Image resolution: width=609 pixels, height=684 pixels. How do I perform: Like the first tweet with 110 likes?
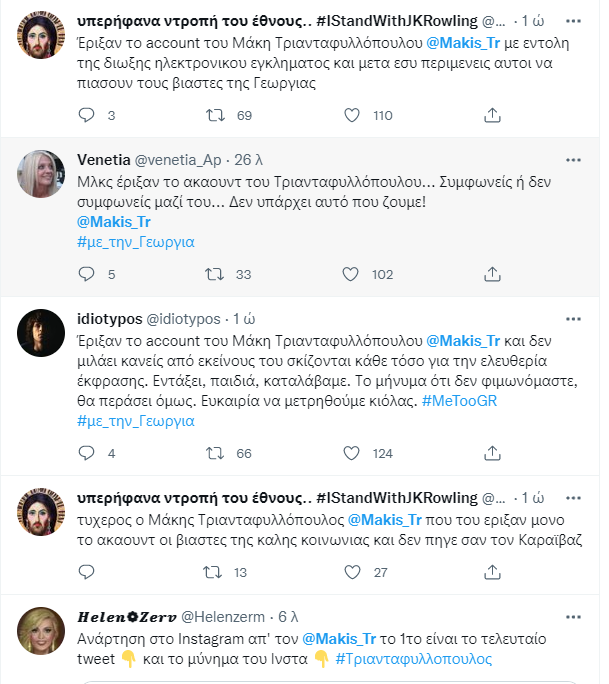350,116
